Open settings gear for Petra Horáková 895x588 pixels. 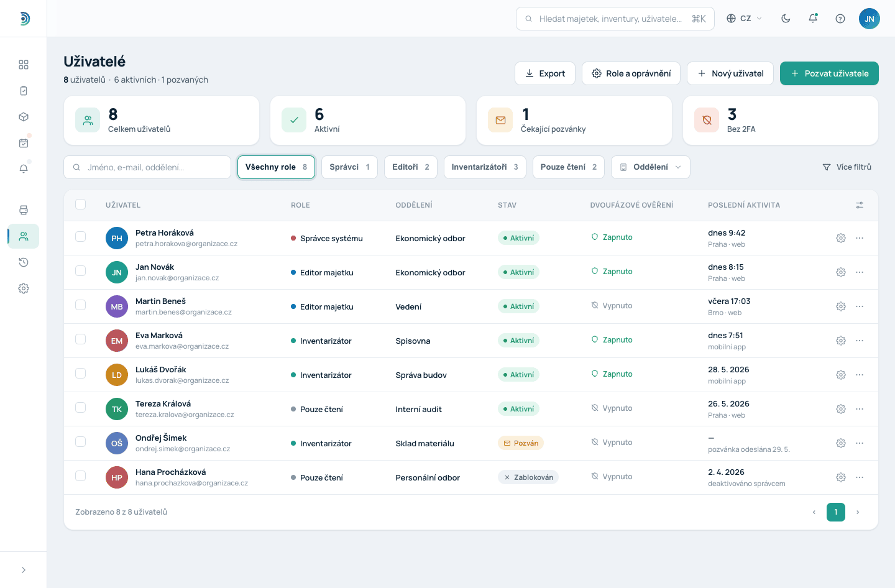click(841, 238)
